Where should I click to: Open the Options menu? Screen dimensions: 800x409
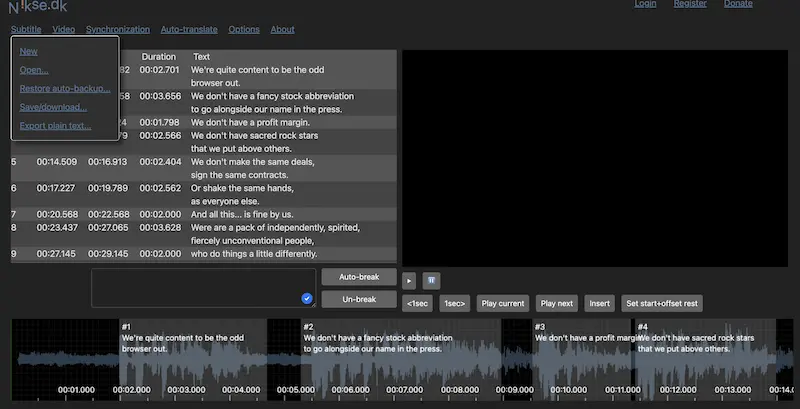coord(244,30)
